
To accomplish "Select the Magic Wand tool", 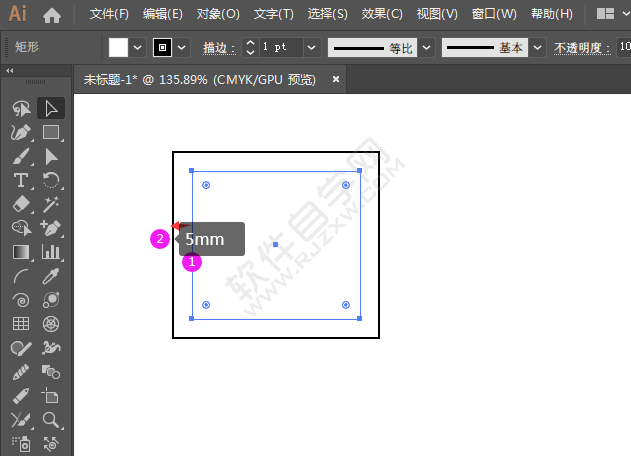I will click(51, 204).
